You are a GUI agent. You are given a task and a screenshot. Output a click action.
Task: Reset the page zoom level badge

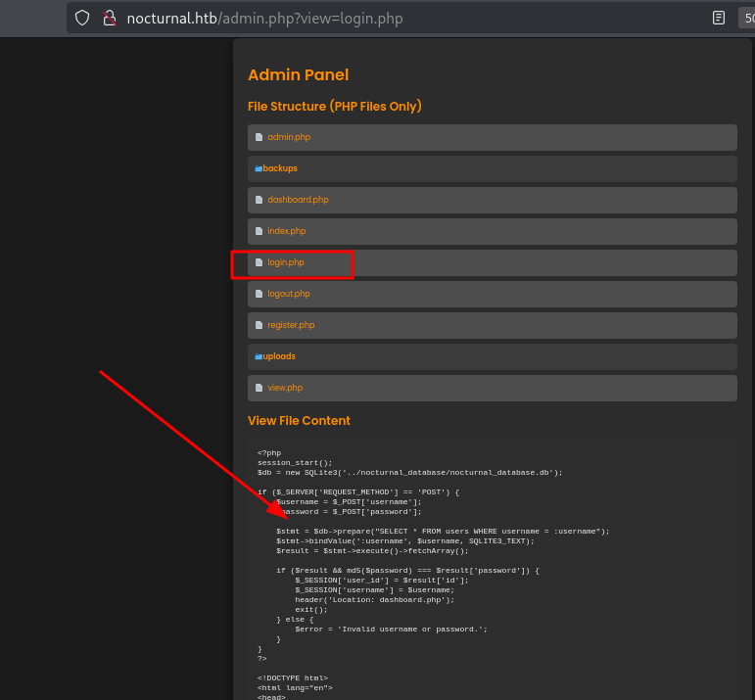747,18
